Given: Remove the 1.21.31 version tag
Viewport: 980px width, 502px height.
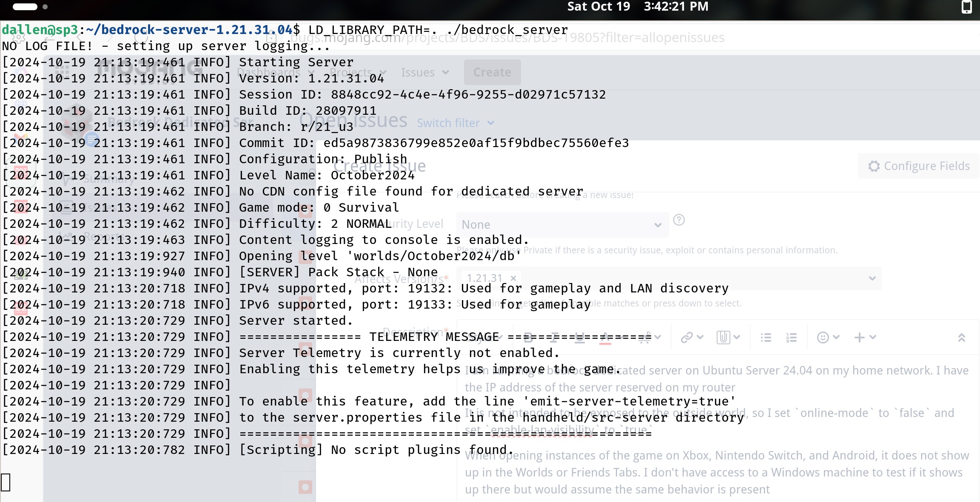Looking at the screenshot, I should pyautogui.click(x=513, y=278).
